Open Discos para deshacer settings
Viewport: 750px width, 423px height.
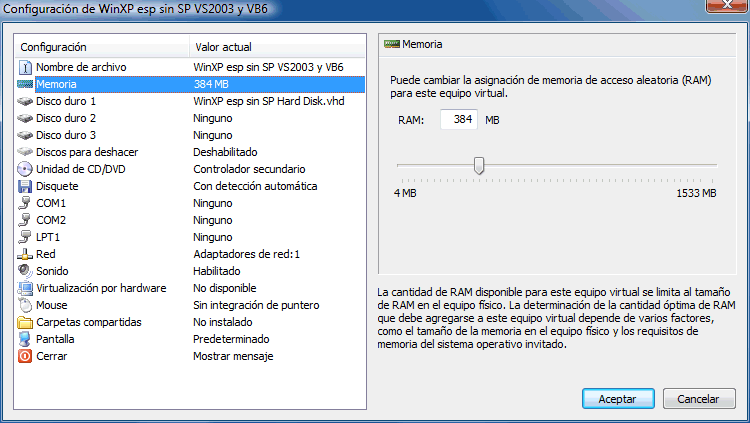[x=190, y=152]
